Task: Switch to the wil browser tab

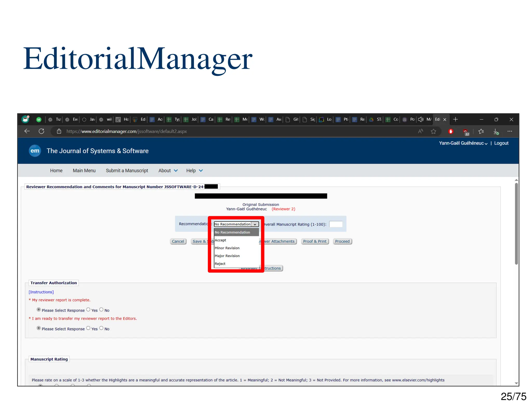Action: pos(105,120)
